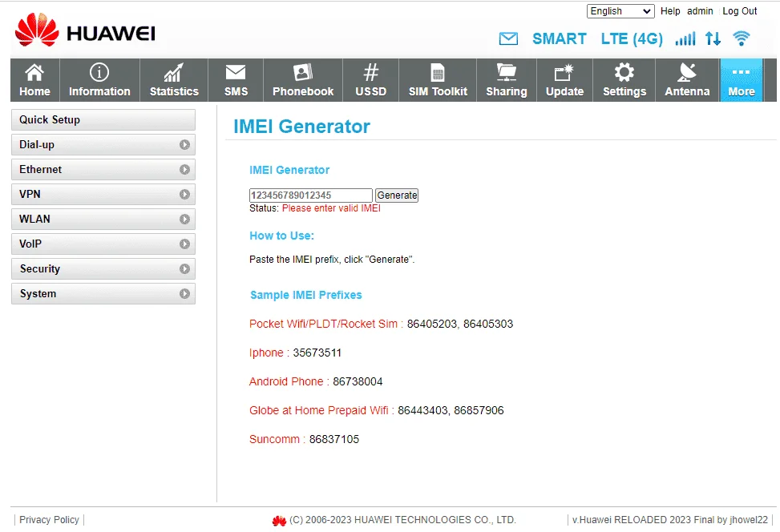This screenshot has width=780, height=532.
Task: Click the SMART carrier name text
Action: click(559, 38)
